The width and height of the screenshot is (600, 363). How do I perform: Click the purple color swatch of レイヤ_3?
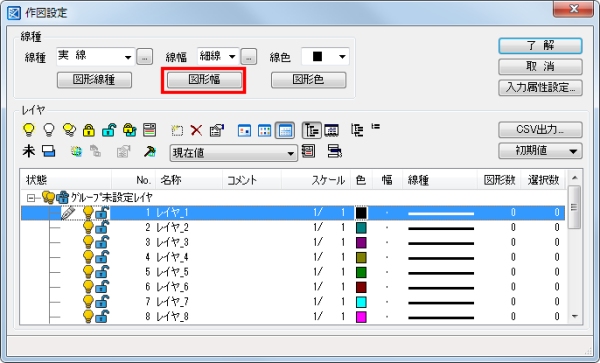click(361, 243)
